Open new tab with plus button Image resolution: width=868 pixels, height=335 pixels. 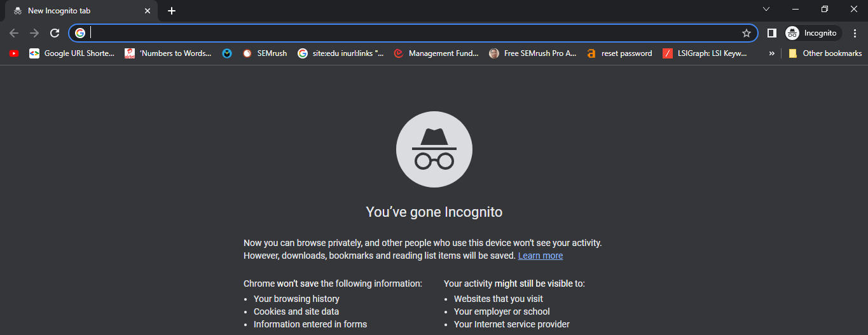tap(172, 11)
